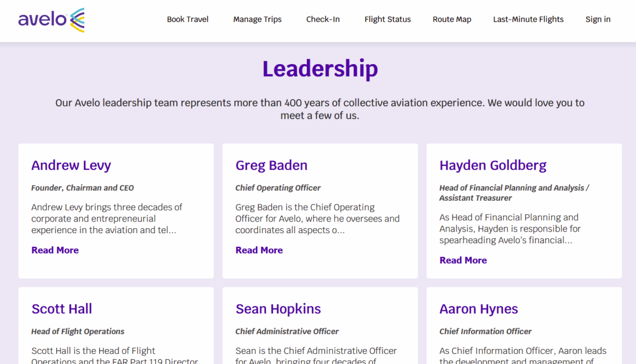
Task: Read more about Greg Baden
Action: pyautogui.click(x=259, y=250)
